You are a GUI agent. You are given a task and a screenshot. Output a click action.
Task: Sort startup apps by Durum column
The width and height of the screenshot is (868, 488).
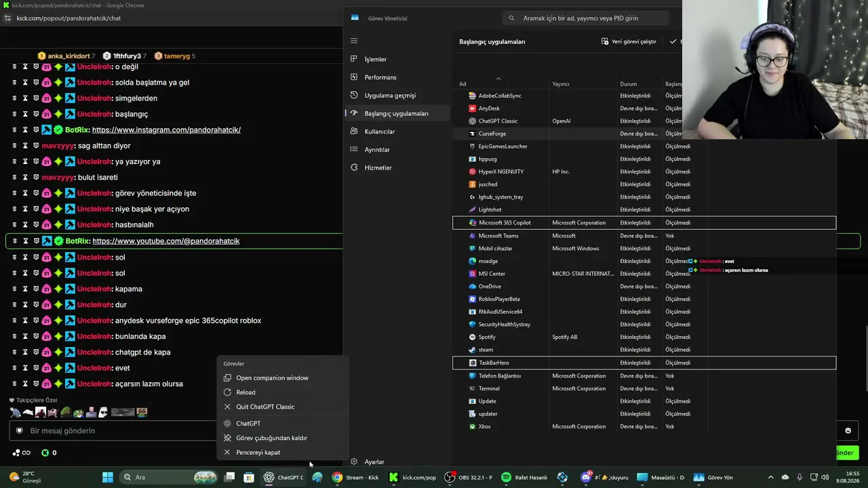coord(629,84)
